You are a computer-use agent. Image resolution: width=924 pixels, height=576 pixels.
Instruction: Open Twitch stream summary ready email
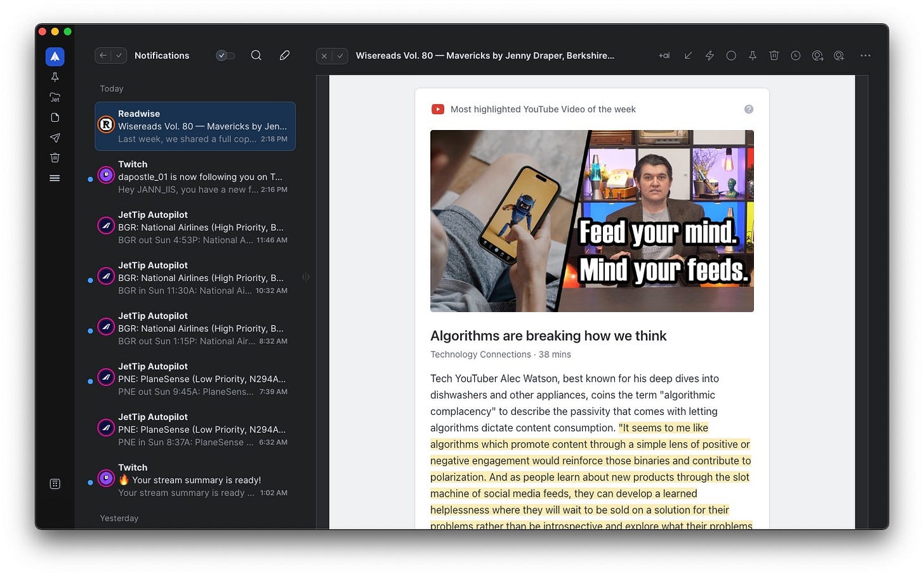pos(195,480)
